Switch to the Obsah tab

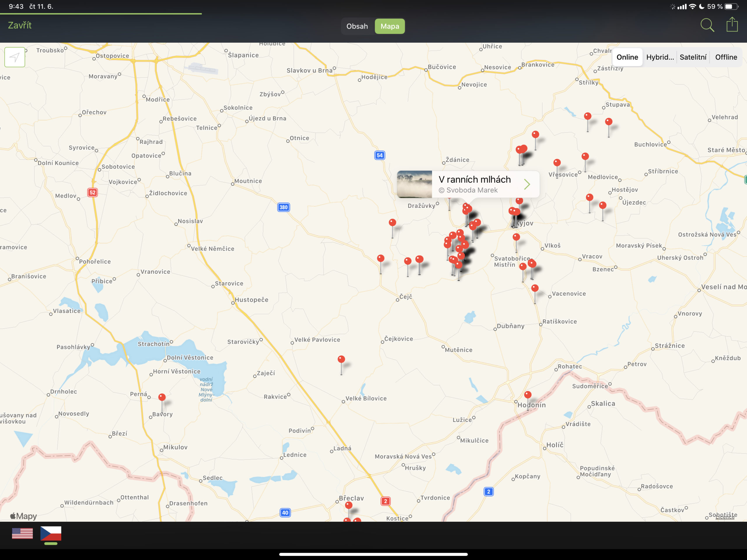click(x=357, y=26)
